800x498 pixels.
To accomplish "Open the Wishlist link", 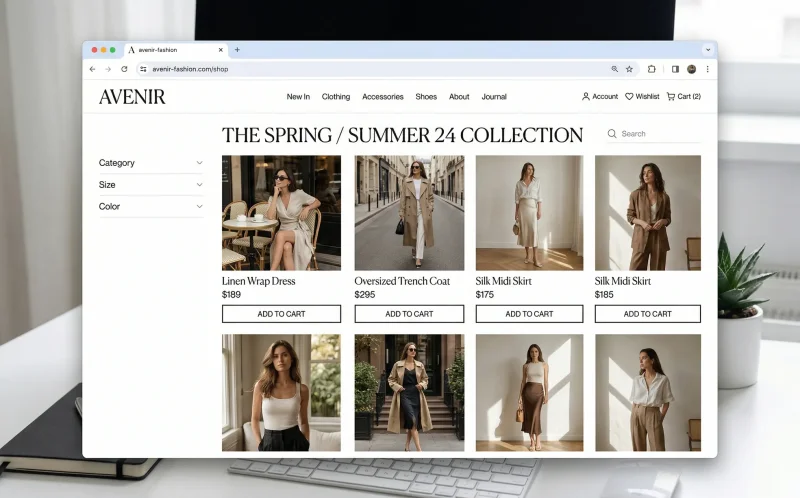I will 642,97.
